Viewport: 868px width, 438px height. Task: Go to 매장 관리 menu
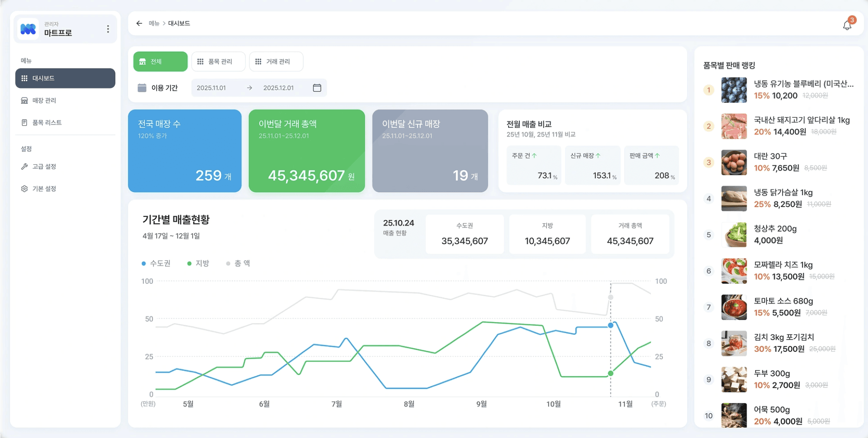pyautogui.click(x=65, y=100)
